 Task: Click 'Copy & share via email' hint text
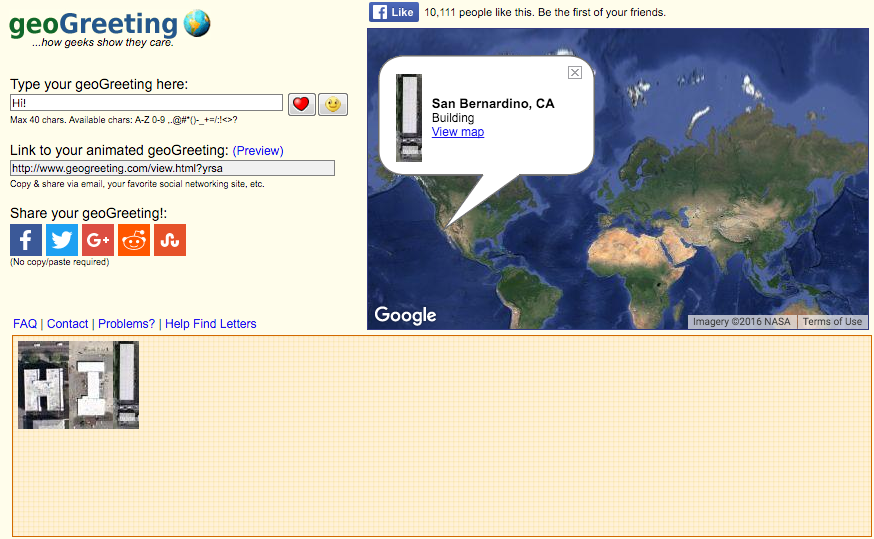[137, 184]
